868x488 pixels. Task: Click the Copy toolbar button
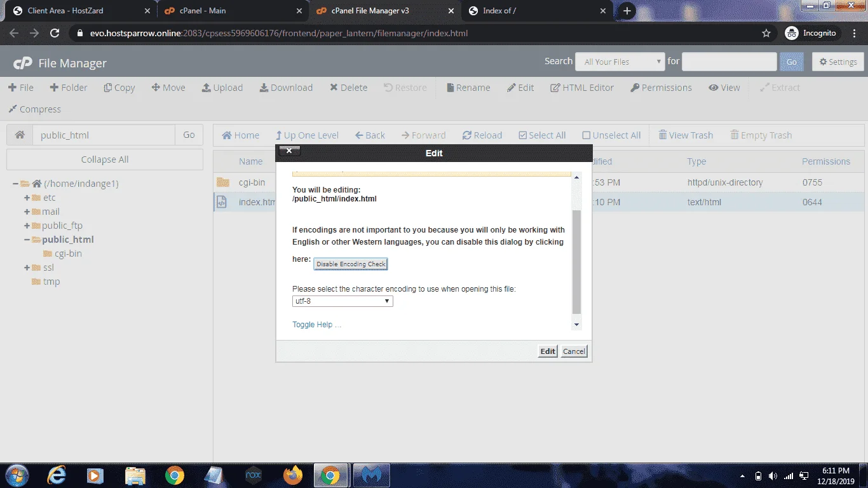pos(119,88)
